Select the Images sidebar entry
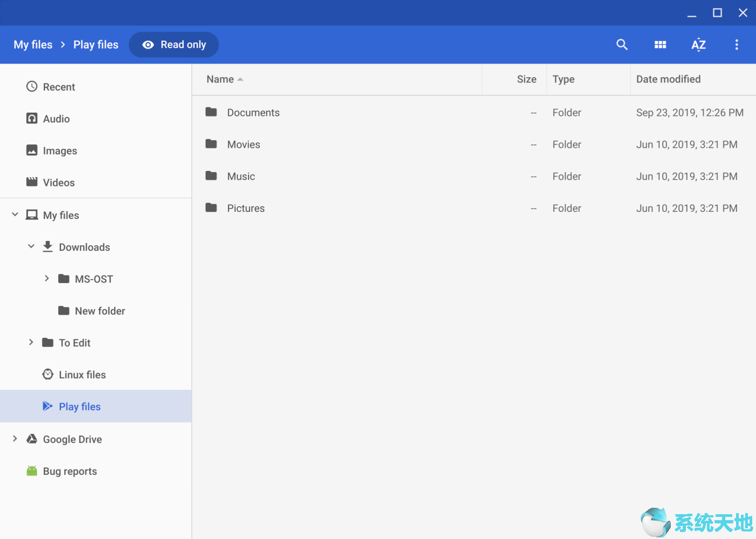756x539 pixels. pos(96,150)
